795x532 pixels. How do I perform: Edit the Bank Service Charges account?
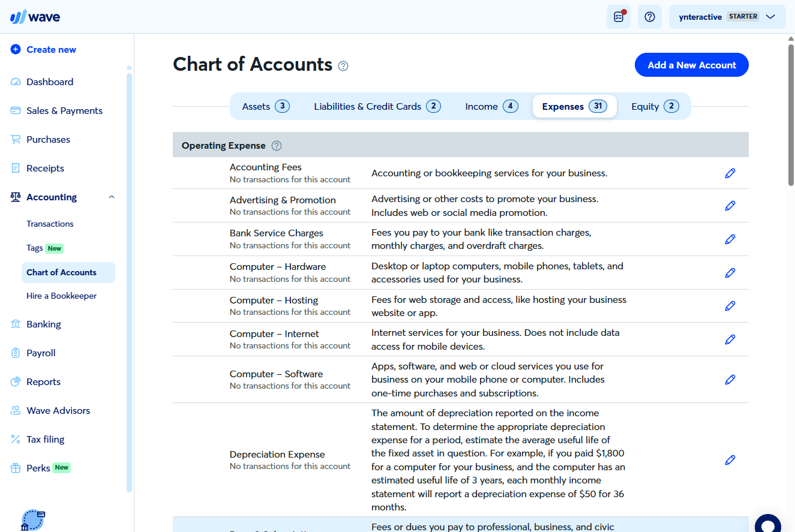coord(730,239)
